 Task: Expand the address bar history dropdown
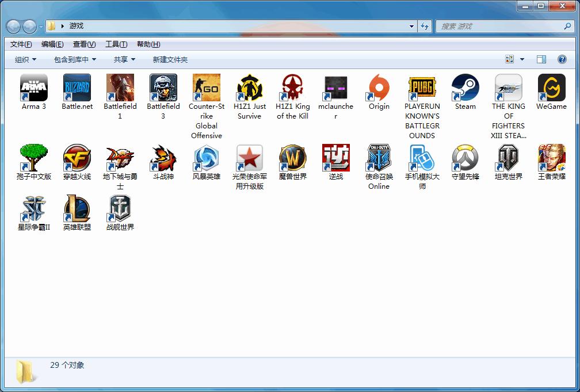[410, 26]
